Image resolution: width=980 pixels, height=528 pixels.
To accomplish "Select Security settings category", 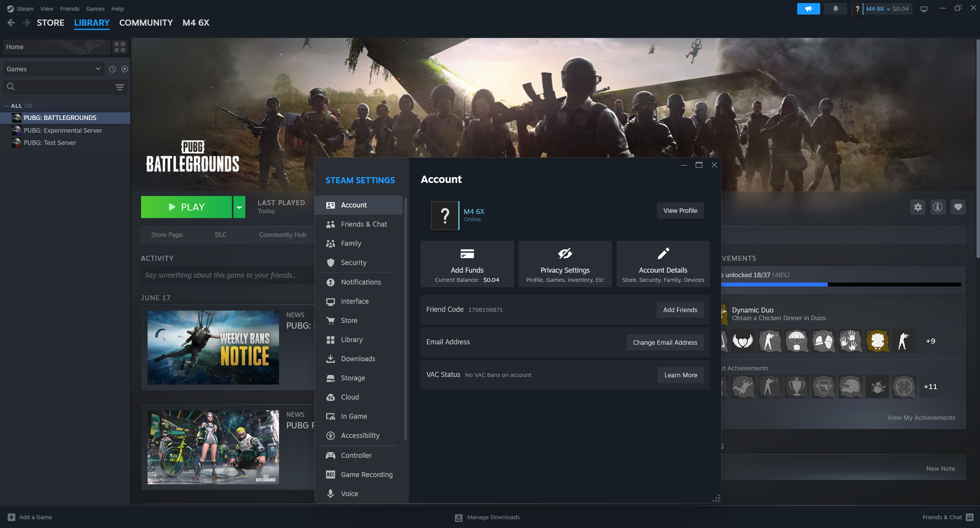I will coord(358,263).
